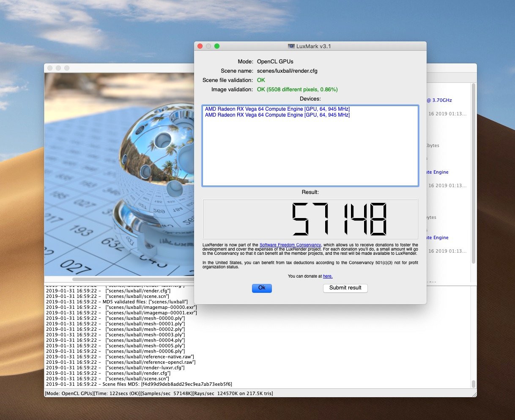Click the window resize grip in the corner
515x420 pixels.
coord(474,394)
